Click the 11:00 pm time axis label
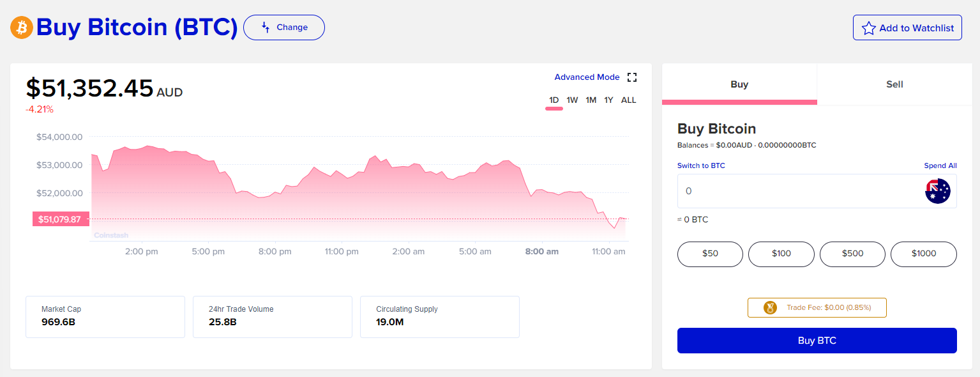 pyautogui.click(x=342, y=252)
